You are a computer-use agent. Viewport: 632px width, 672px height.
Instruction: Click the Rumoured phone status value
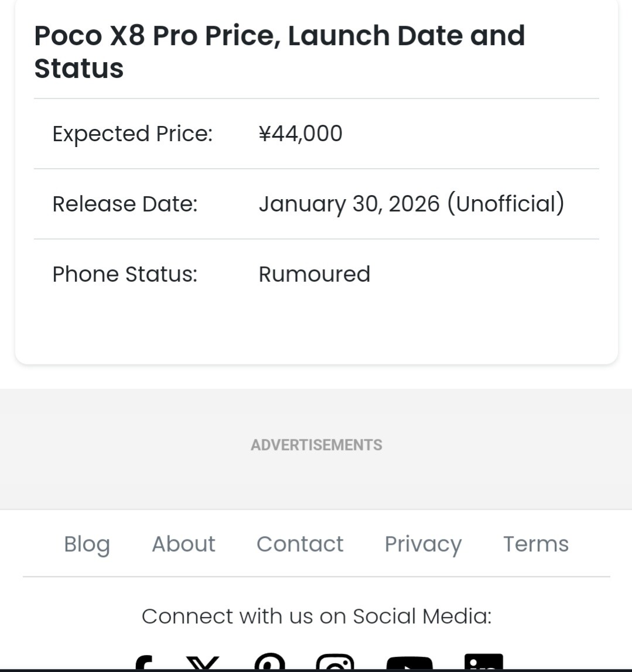pos(315,274)
